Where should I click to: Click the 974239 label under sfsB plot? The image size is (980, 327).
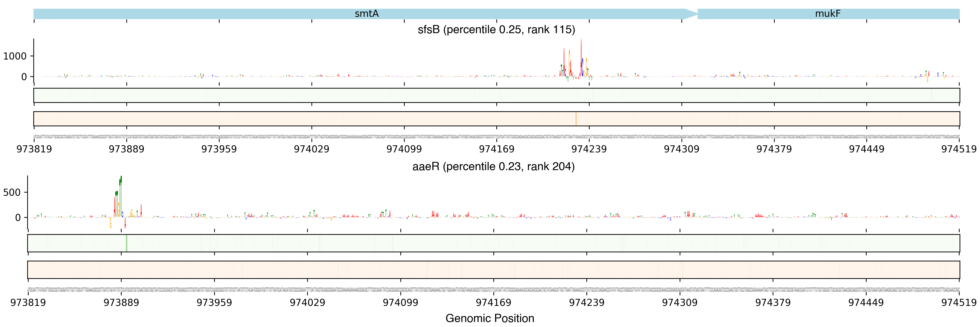point(589,149)
